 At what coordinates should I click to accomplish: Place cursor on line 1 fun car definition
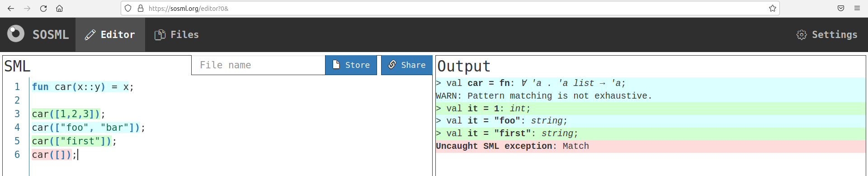(83, 87)
